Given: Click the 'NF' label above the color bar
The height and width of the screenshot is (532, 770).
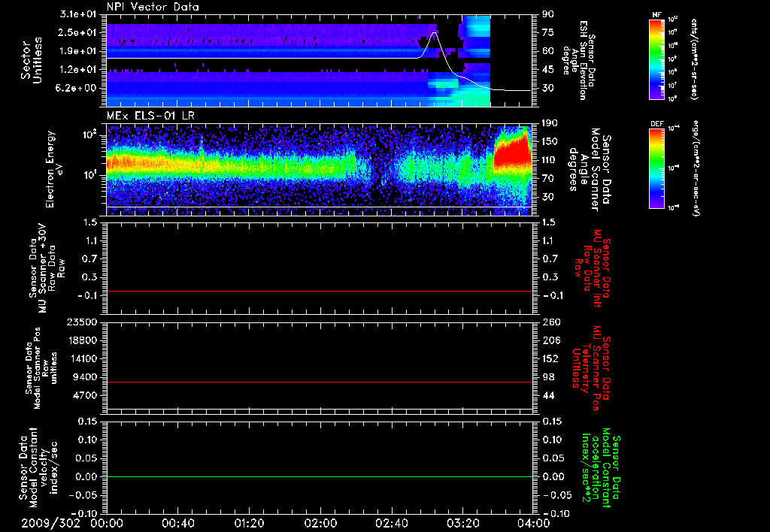Looking at the screenshot, I should click(x=656, y=15).
